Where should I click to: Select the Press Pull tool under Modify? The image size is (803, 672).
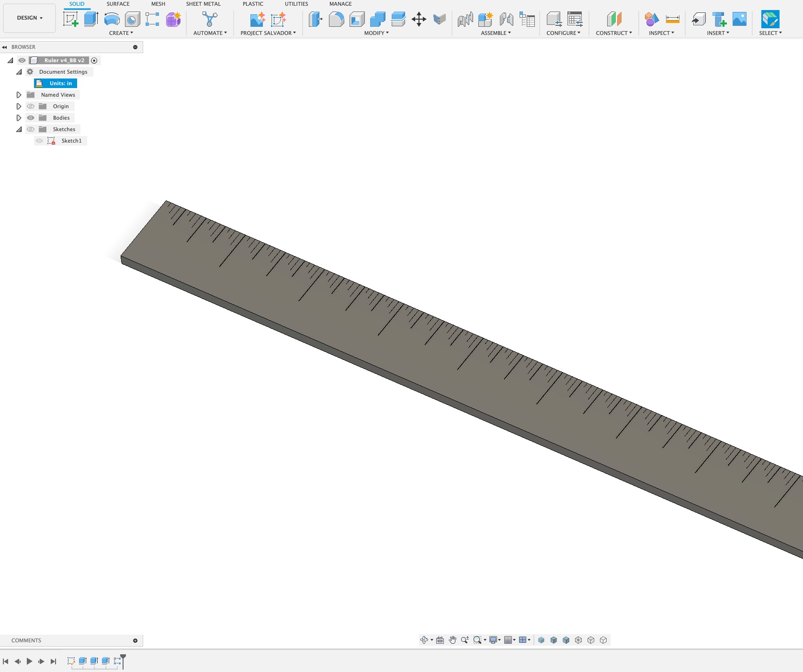315,19
